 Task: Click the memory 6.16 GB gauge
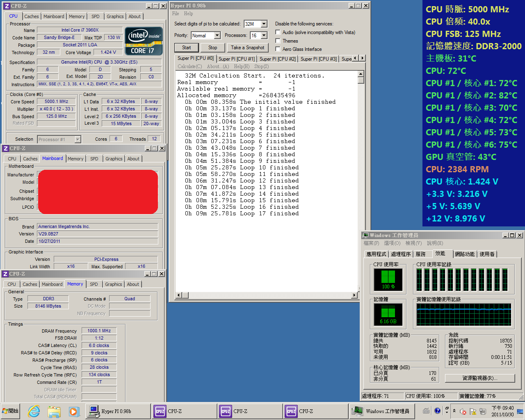coord(388,315)
